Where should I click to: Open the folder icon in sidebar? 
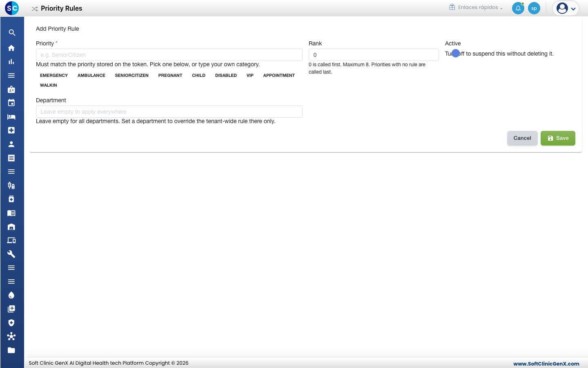(11, 350)
